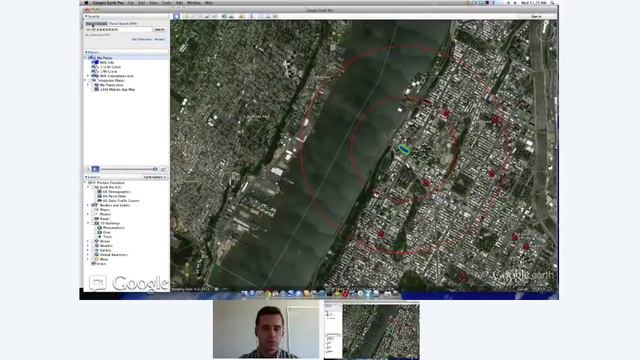Open the Apple menu
Viewport: 640px width, 360px height.
tap(86, 2)
